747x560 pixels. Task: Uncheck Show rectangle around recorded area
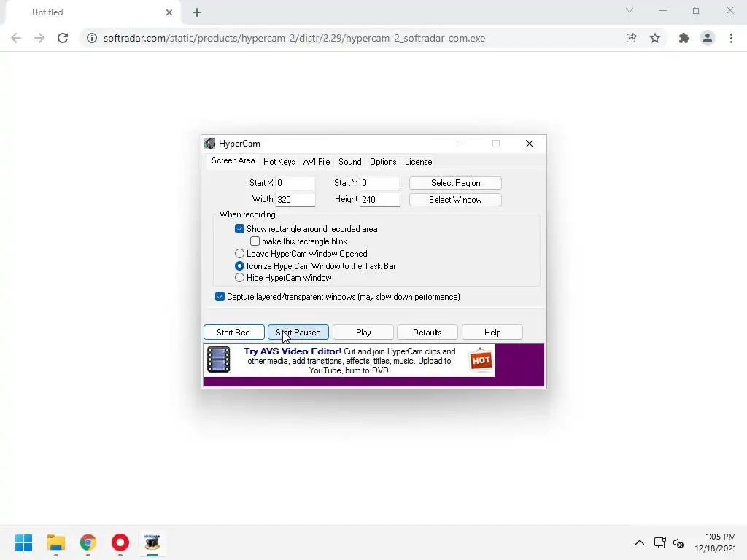click(239, 229)
